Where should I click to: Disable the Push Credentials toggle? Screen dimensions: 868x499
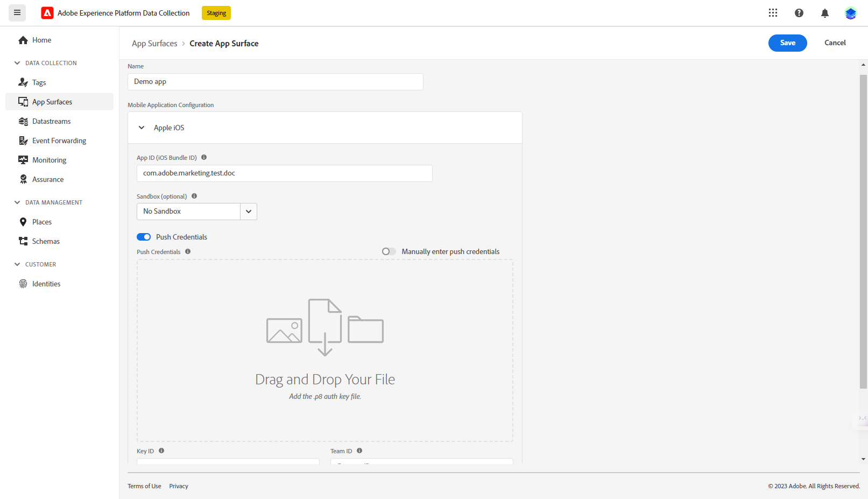pyautogui.click(x=144, y=237)
